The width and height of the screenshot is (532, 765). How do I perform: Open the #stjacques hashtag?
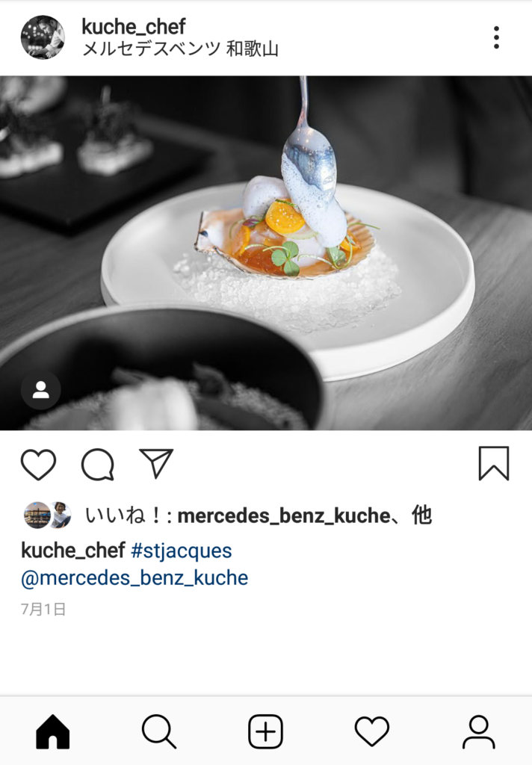(182, 551)
